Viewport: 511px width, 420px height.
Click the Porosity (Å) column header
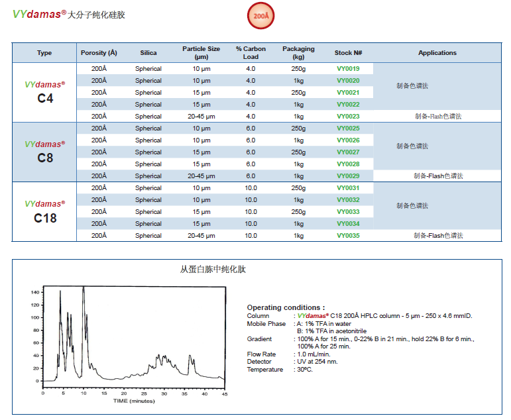coord(99,53)
